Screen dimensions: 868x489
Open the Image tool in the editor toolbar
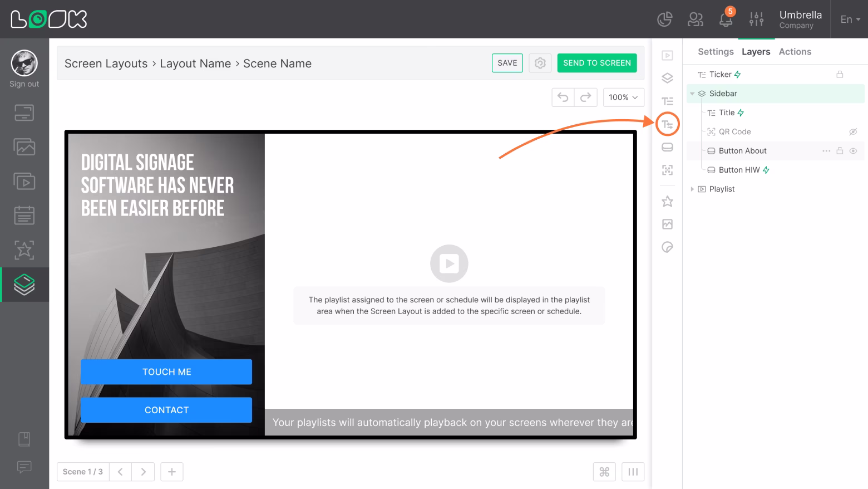tap(667, 224)
